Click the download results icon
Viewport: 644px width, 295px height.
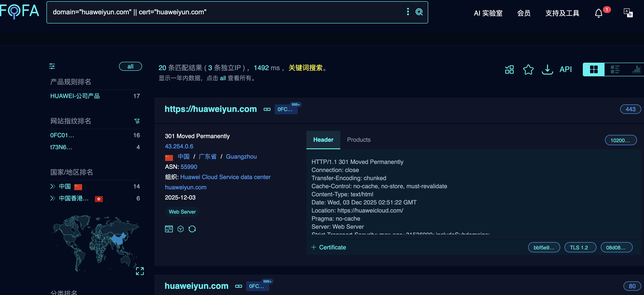click(x=547, y=69)
